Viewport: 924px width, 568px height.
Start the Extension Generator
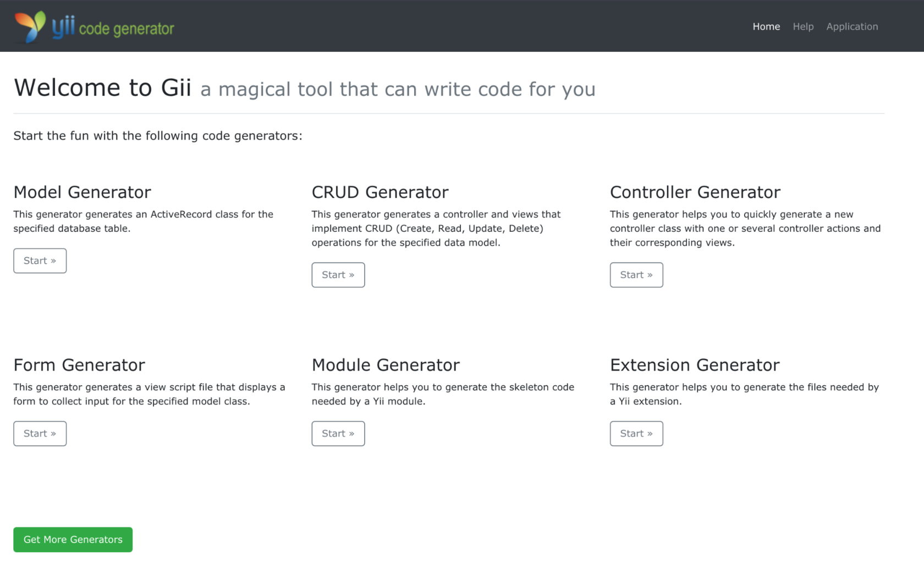coord(636,434)
